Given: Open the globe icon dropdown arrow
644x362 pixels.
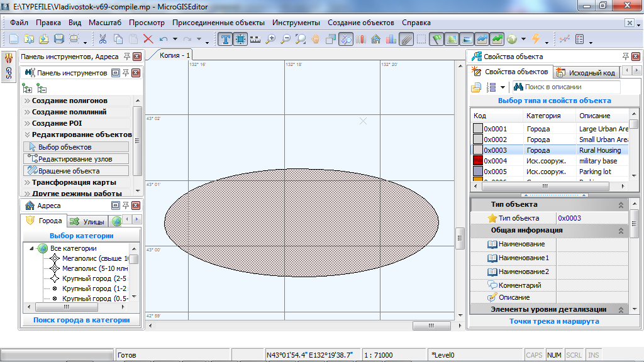Looking at the screenshot, I should click(x=523, y=40).
